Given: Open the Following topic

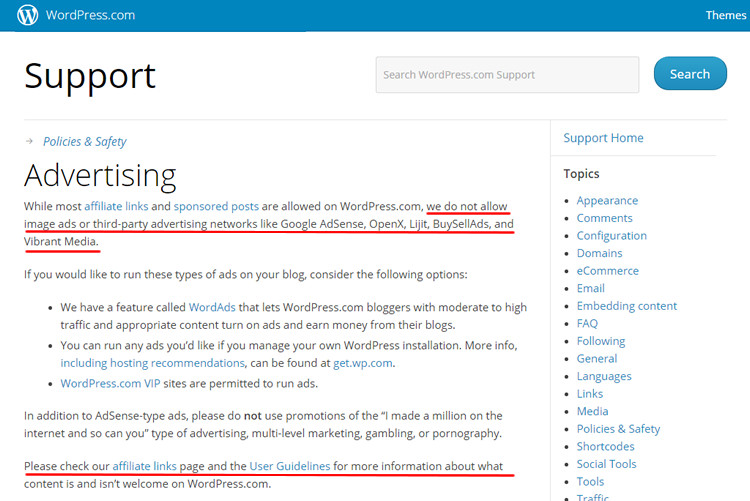Looking at the screenshot, I should point(601,341).
